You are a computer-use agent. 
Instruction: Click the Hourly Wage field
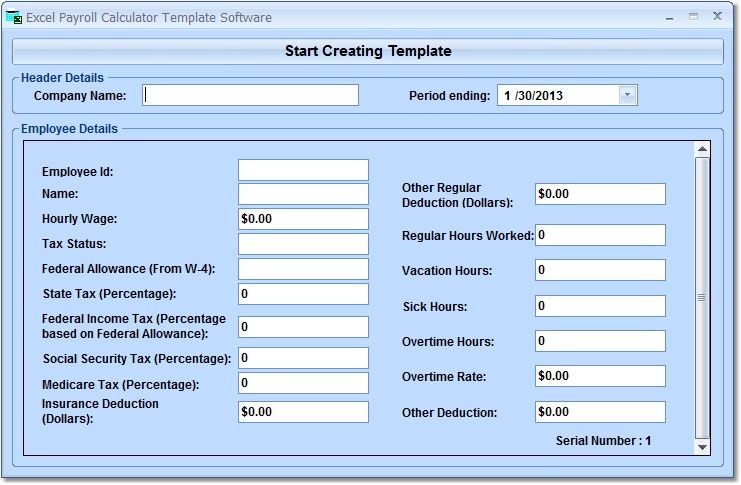[x=303, y=219]
